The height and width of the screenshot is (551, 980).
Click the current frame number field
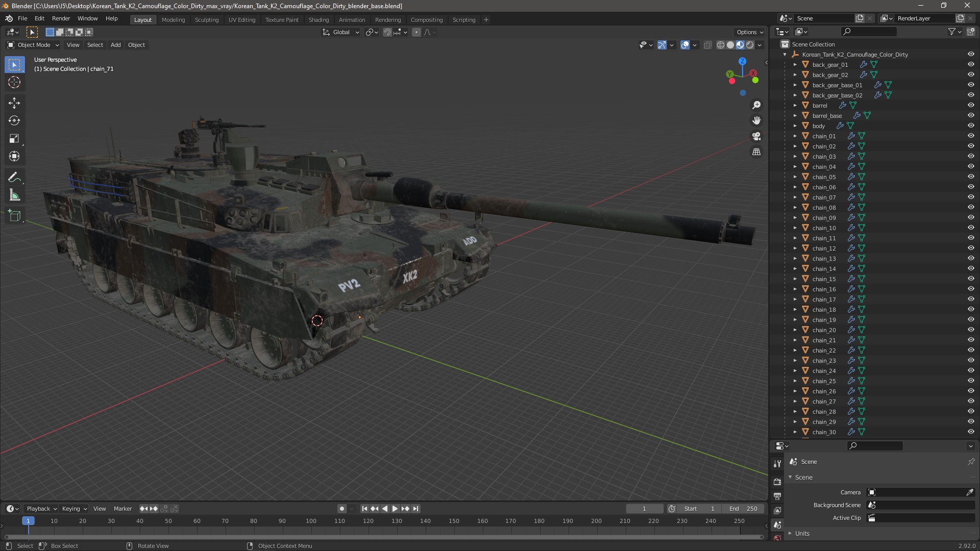644,509
